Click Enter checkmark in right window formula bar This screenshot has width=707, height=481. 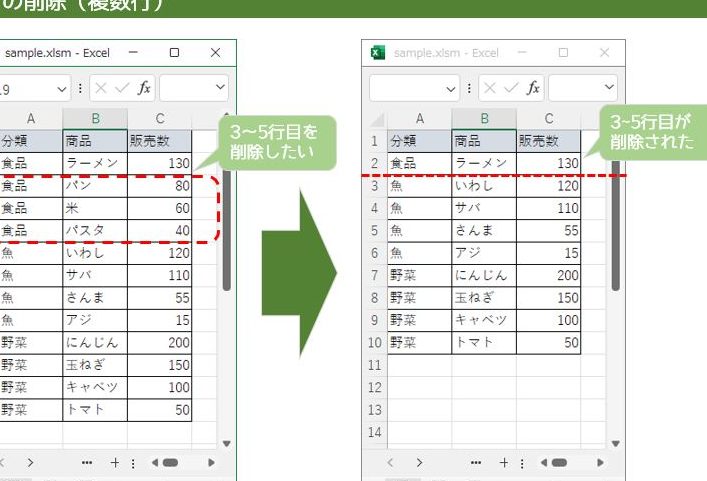coord(511,88)
